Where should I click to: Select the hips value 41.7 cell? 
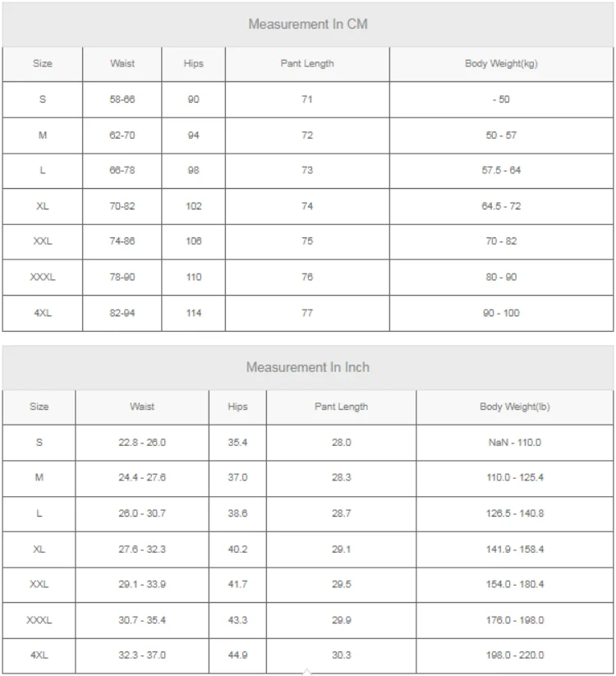[x=237, y=585]
